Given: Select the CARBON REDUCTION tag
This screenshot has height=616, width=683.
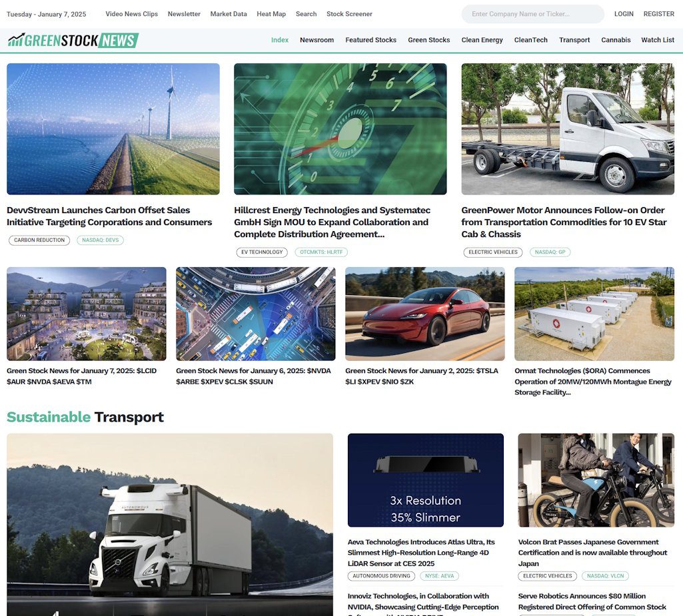Looking at the screenshot, I should pos(39,240).
